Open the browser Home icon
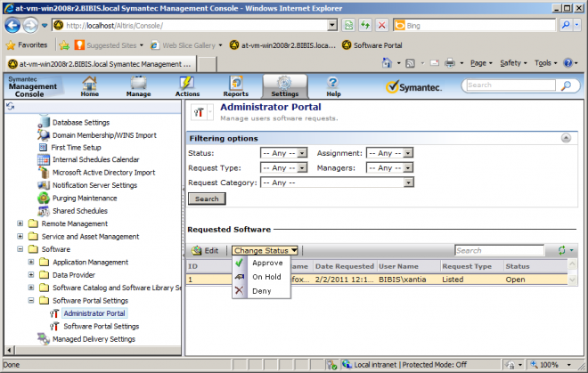The height and width of the screenshot is (373, 588). [387, 63]
